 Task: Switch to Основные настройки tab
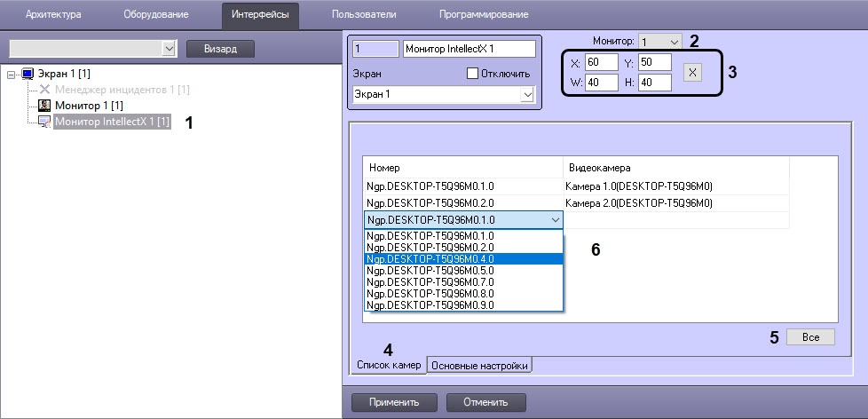(481, 366)
